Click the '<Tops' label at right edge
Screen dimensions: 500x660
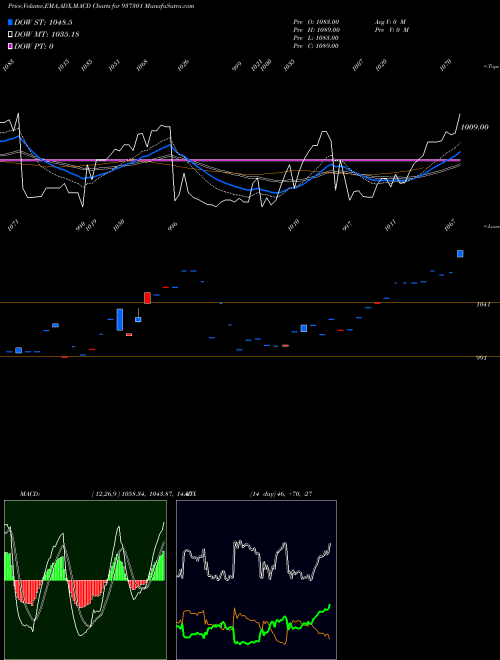click(492, 67)
